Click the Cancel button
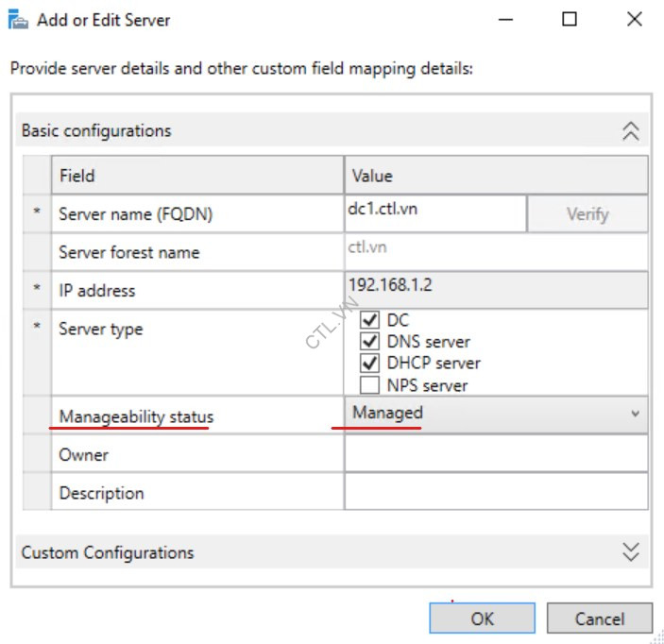This screenshot has width=664, height=644. pos(599,619)
